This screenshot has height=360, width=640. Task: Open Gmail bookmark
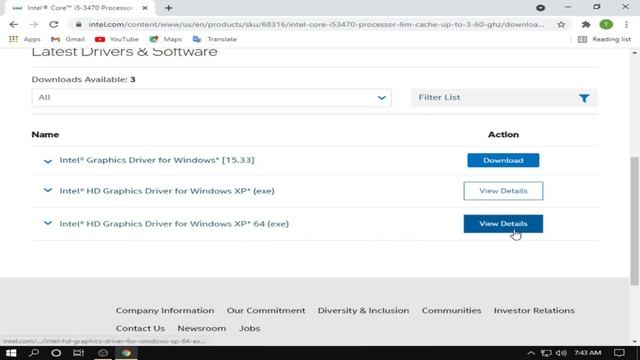point(68,39)
